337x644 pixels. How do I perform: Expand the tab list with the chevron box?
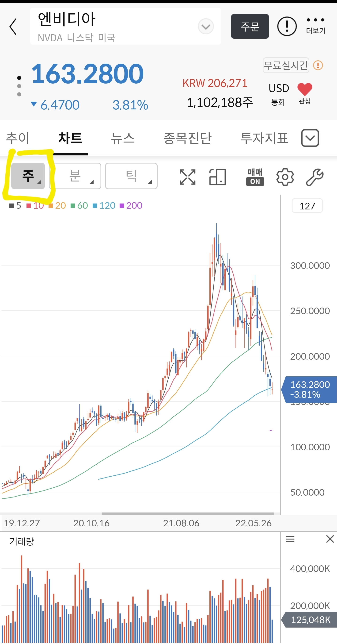[310, 138]
